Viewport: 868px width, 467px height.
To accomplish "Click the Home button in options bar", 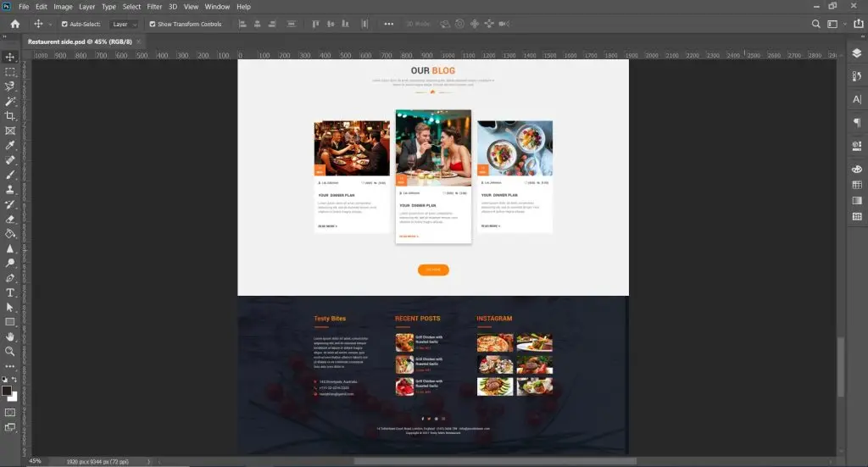I will point(14,24).
